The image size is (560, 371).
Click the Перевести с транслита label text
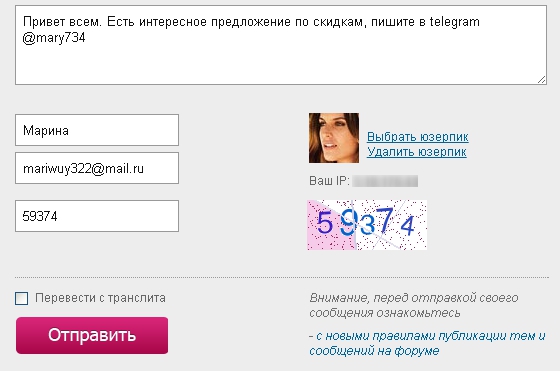(100, 298)
